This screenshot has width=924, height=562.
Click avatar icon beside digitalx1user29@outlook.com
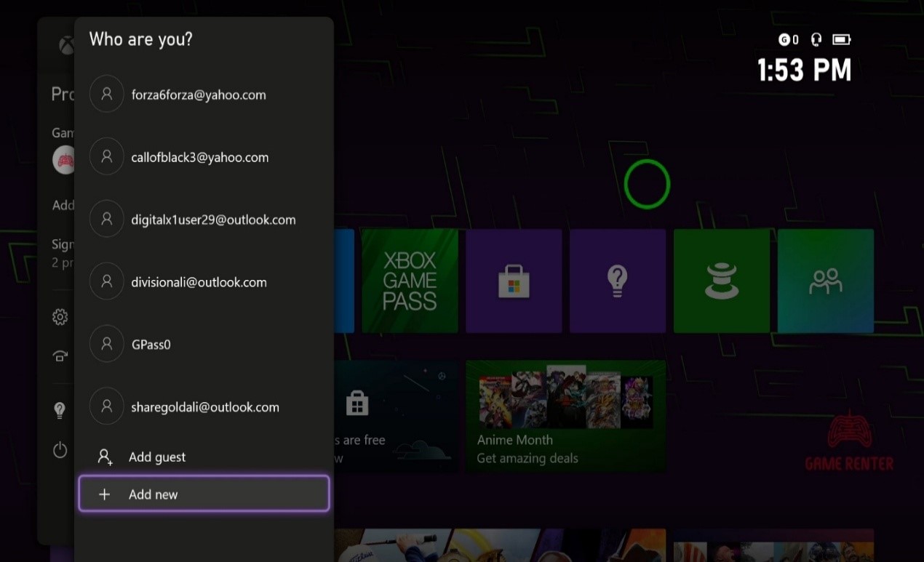coord(107,220)
